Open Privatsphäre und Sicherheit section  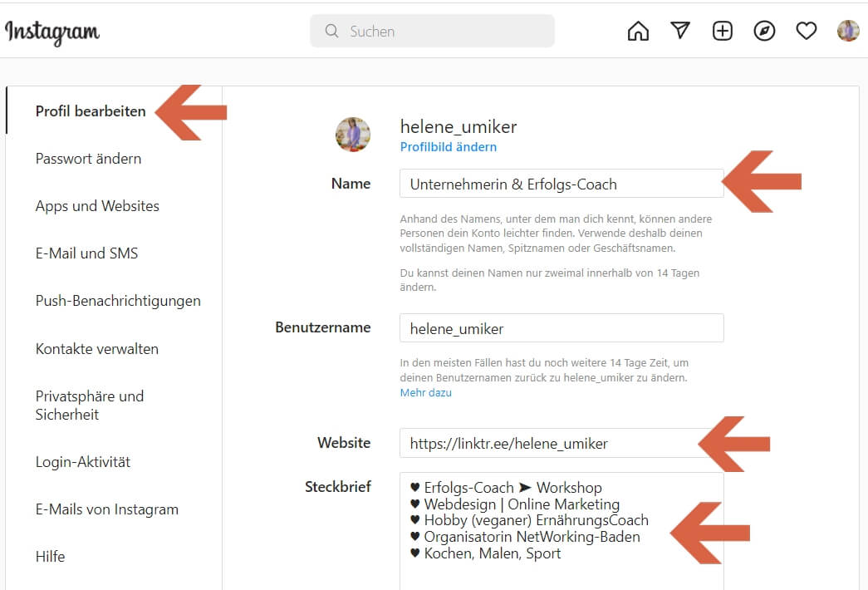click(x=90, y=406)
